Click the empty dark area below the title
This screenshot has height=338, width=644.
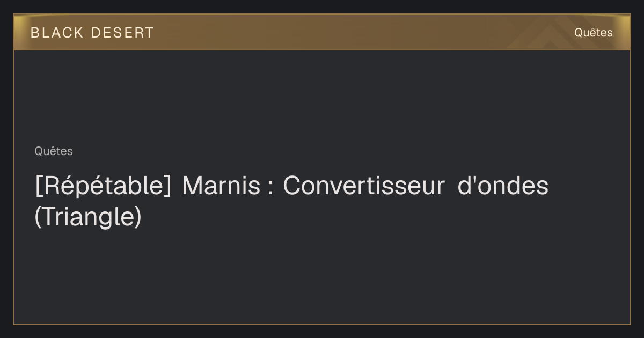pyautogui.click(x=322, y=276)
